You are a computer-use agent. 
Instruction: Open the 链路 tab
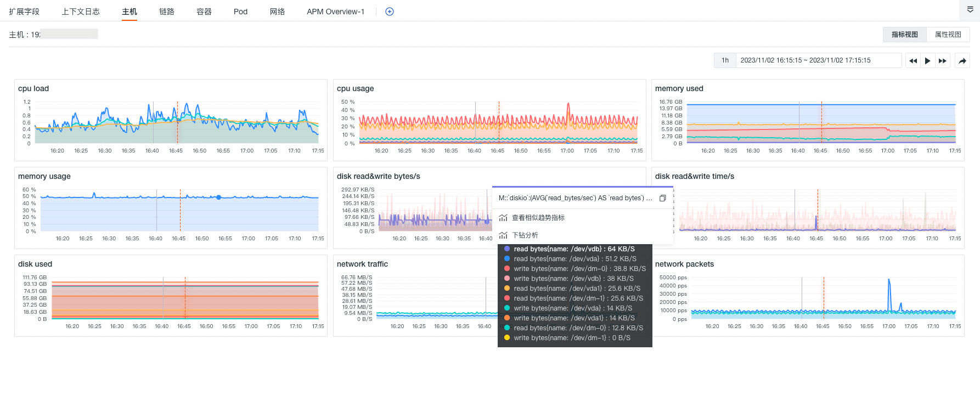(167, 12)
